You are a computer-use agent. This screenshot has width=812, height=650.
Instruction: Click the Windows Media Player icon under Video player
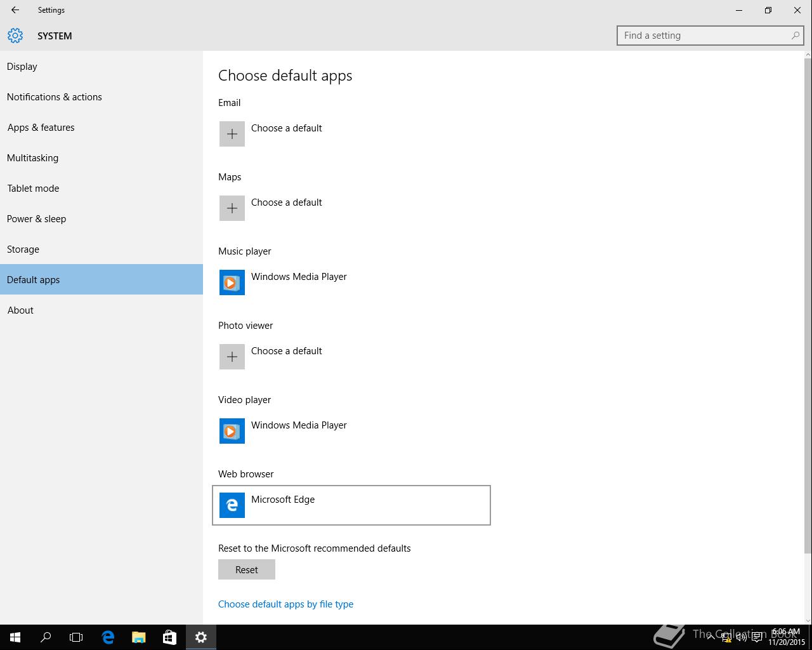(232, 431)
